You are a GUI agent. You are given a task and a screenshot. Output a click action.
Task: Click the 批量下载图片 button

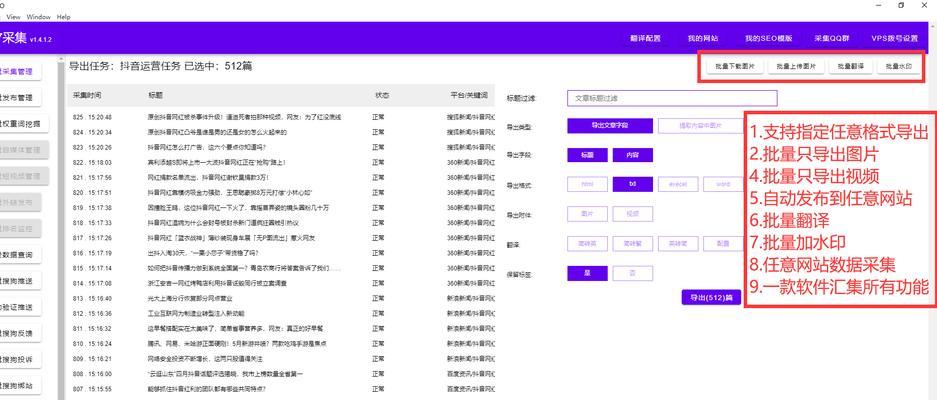click(734, 67)
